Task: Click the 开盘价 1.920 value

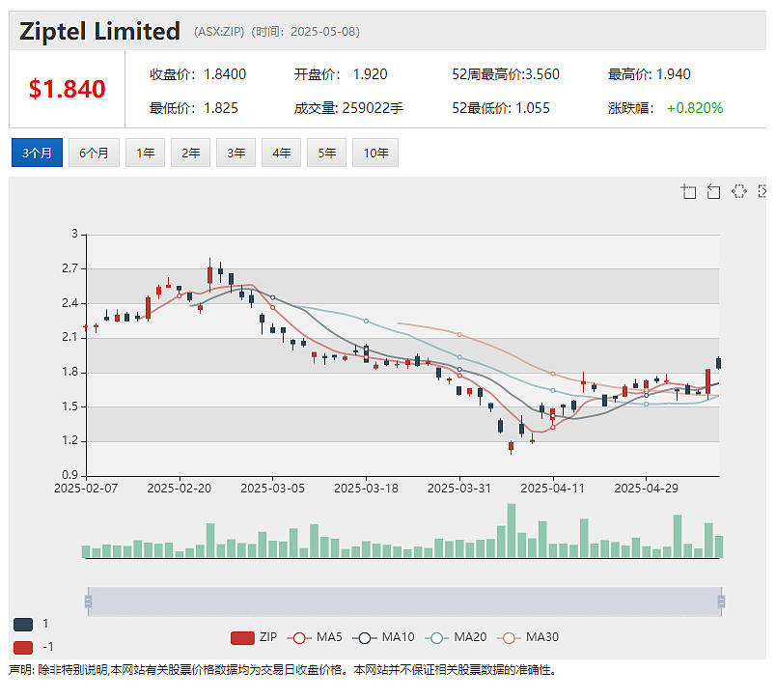Action: (370, 74)
